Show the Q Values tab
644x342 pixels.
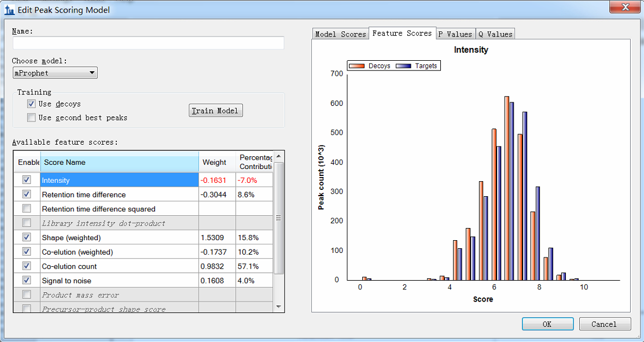(495, 34)
